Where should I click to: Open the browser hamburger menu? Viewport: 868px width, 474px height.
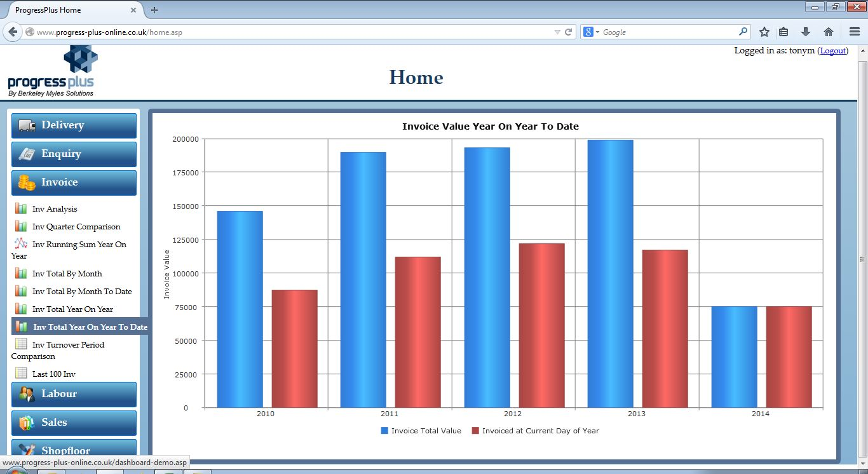854,32
